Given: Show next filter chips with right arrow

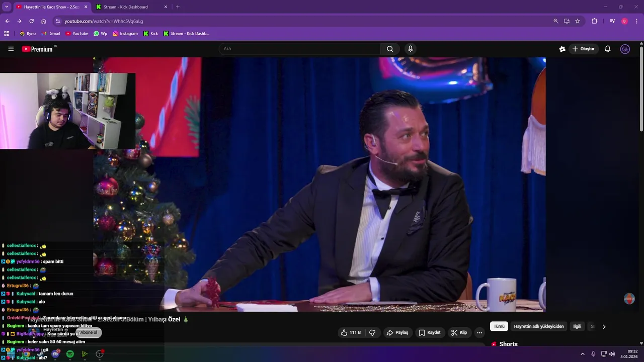Looking at the screenshot, I should [604, 326].
